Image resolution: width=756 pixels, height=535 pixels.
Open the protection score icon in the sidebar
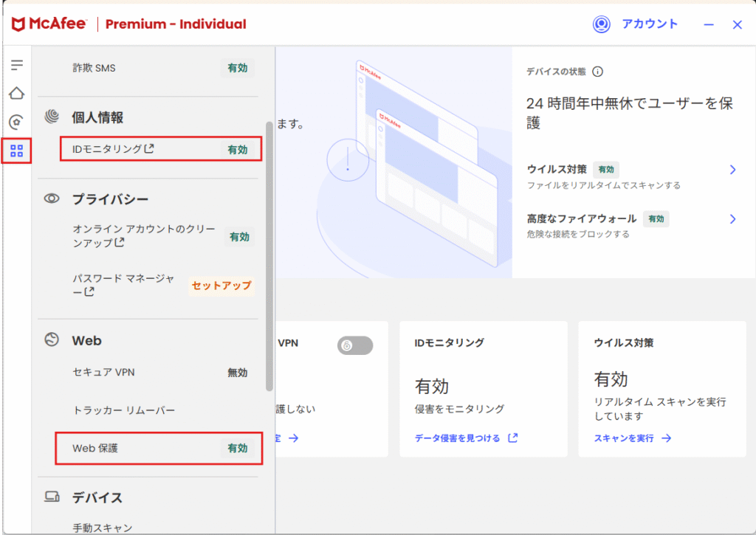click(17, 122)
